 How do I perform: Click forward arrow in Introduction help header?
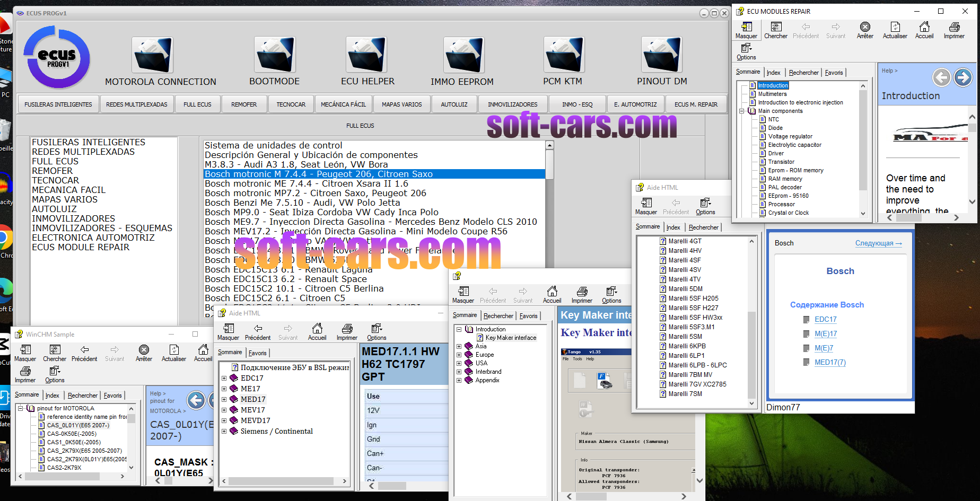(x=963, y=77)
